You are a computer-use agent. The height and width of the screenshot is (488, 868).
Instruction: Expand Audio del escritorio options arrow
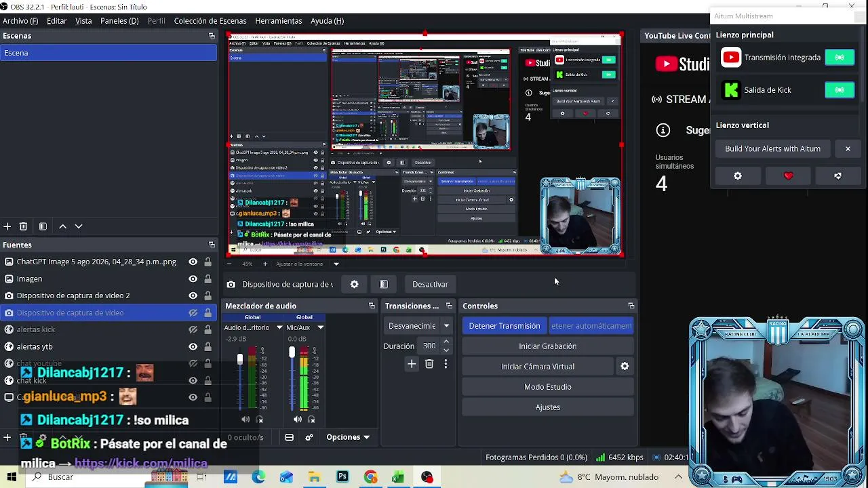pyautogui.click(x=279, y=328)
